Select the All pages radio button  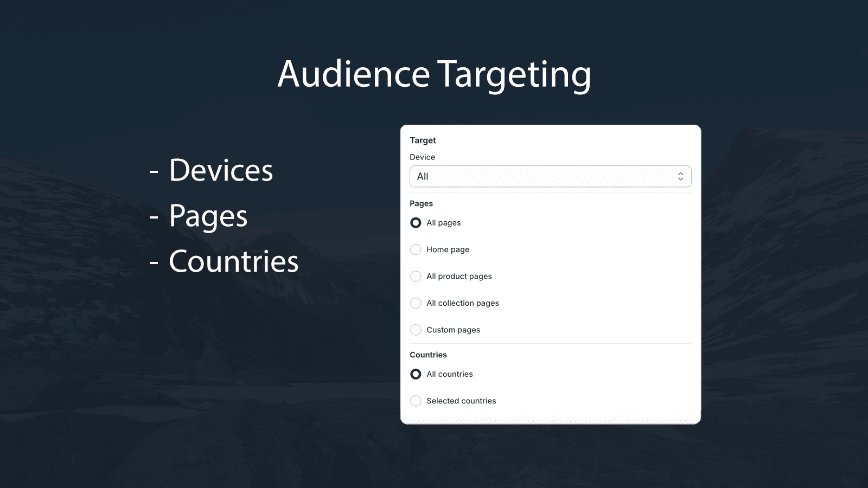[x=416, y=222]
